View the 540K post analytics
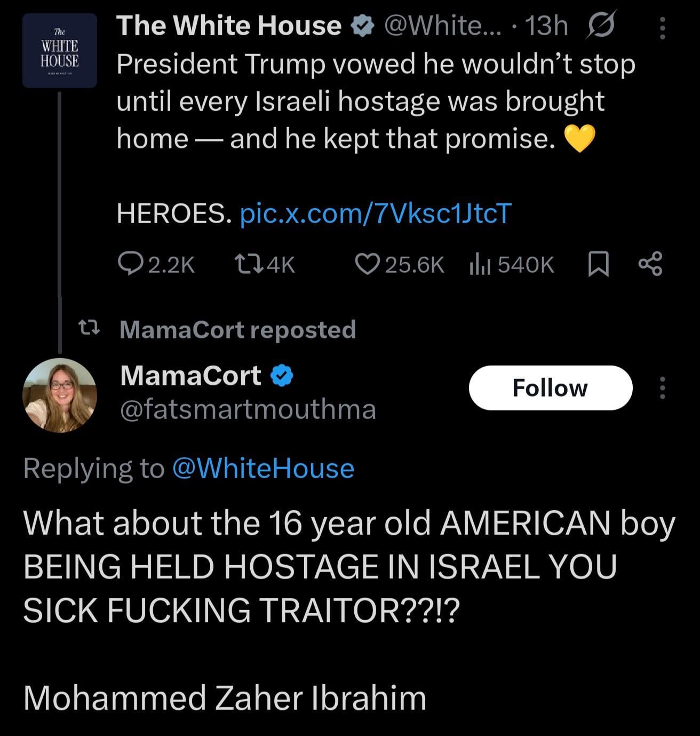This screenshot has width=700, height=736. pyautogui.click(x=512, y=264)
